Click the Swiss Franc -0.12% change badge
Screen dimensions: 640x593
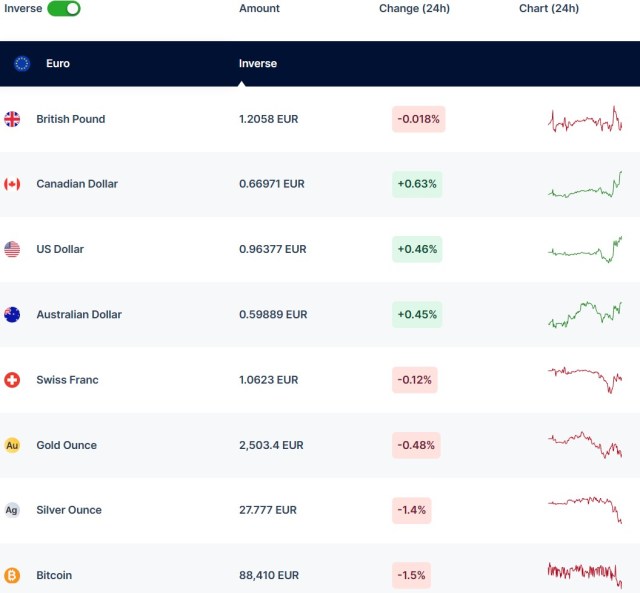click(x=414, y=380)
